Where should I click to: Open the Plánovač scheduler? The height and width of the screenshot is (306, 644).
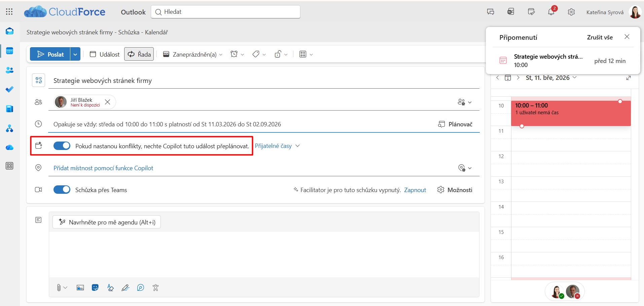[x=455, y=124]
